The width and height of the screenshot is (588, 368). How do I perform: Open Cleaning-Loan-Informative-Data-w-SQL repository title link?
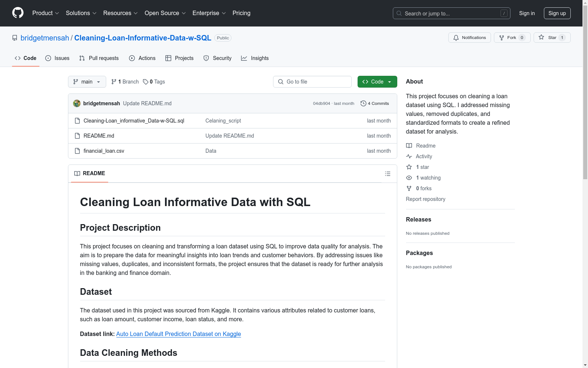pos(143,38)
